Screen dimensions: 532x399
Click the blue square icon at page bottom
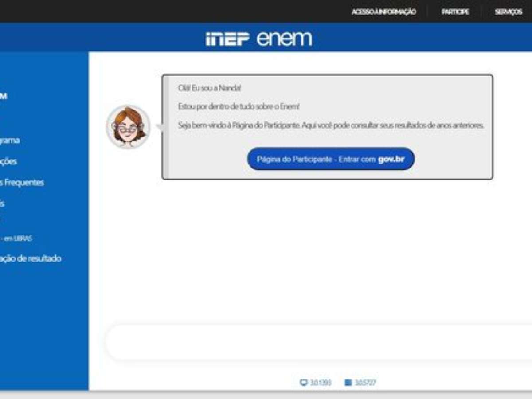click(x=348, y=383)
